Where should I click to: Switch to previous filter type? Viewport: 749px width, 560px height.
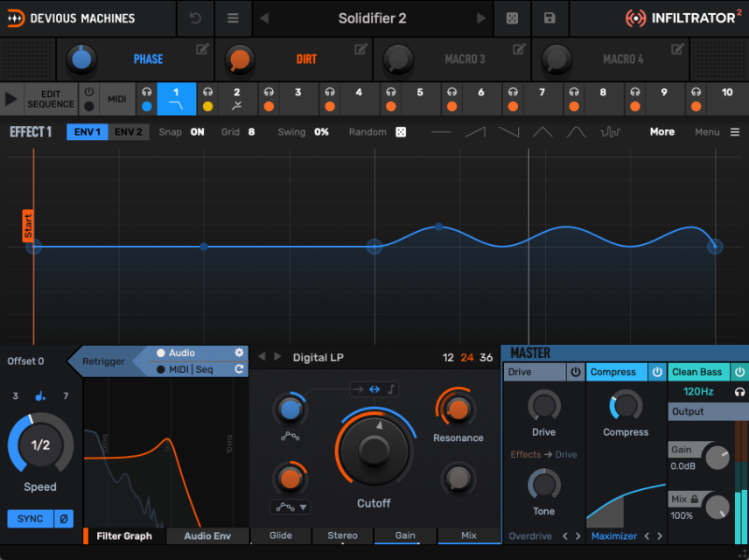[x=262, y=357]
